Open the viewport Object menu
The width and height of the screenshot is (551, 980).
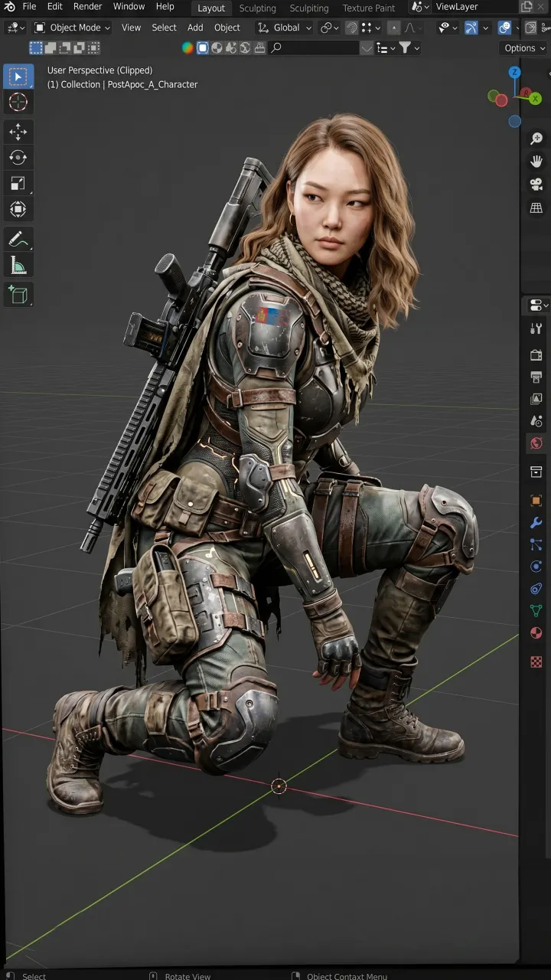click(227, 28)
